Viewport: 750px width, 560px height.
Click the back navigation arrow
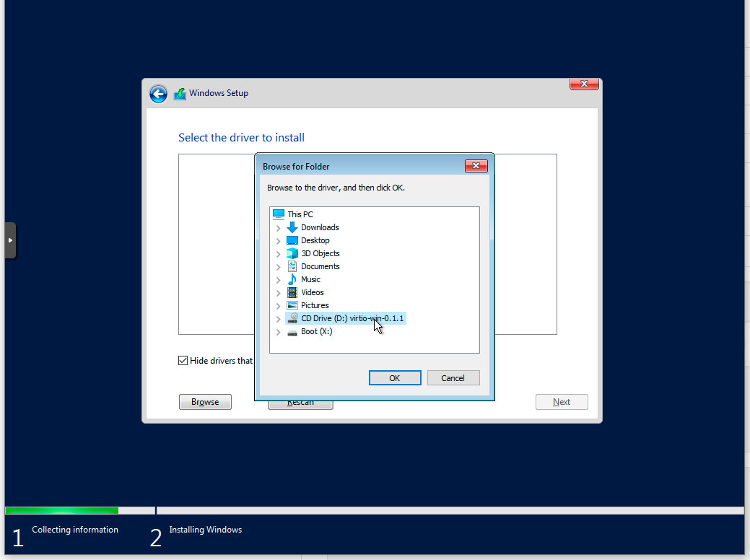[158, 94]
